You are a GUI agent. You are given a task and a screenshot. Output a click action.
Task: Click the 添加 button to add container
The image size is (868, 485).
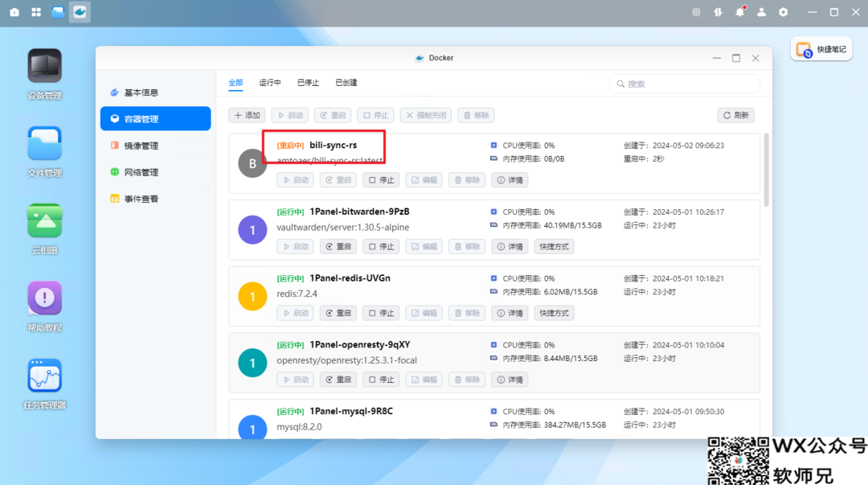(x=247, y=115)
